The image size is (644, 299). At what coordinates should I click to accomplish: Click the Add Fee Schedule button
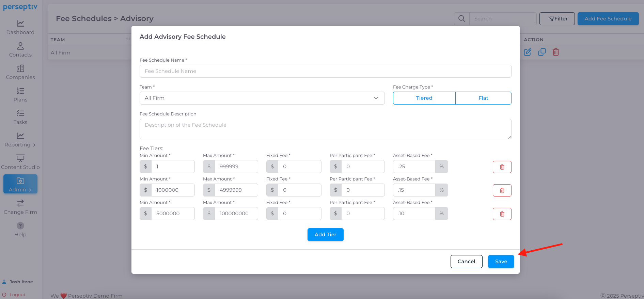point(608,19)
